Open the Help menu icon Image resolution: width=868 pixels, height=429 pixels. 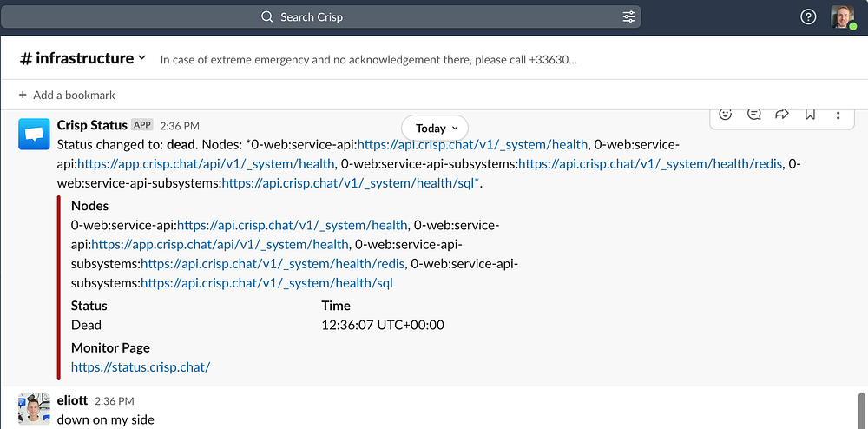808,17
